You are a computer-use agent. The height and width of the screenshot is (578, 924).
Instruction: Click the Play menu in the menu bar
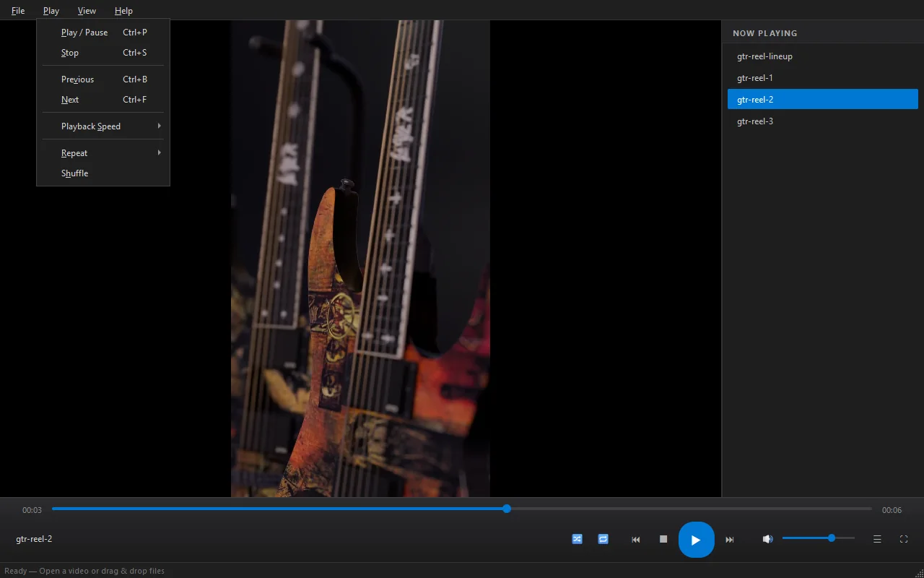pyautogui.click(x=51, y=11)
